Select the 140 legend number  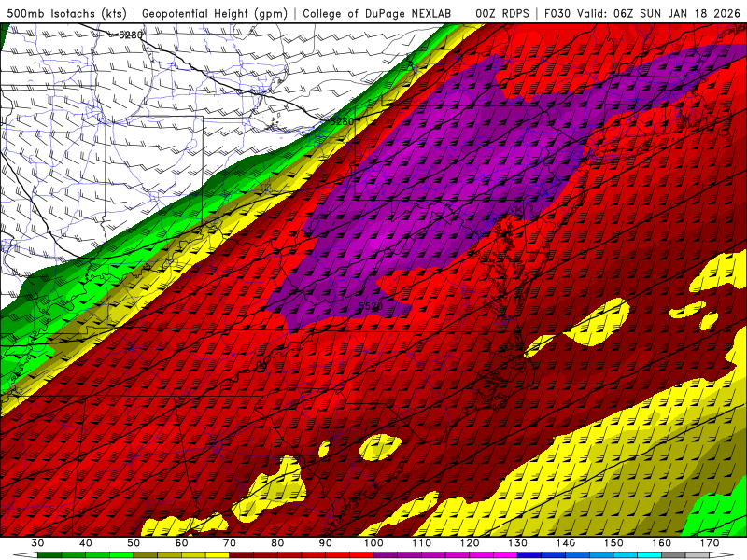coord(566,543)
